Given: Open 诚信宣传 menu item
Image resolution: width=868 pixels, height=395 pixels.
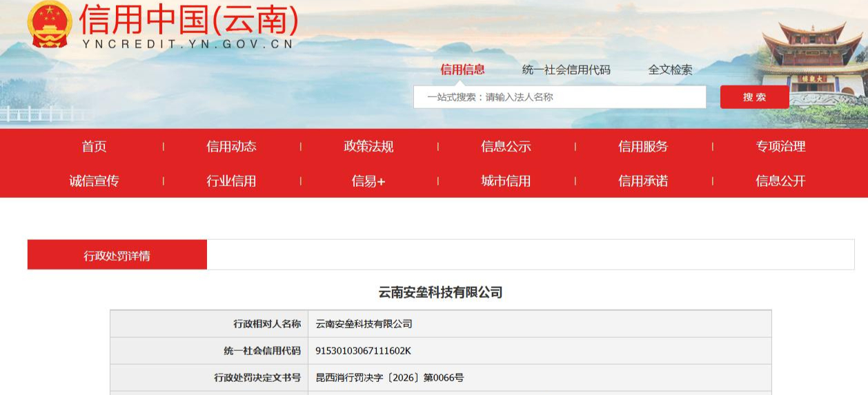Looking at the screenshot, I should tap(94, 181).
